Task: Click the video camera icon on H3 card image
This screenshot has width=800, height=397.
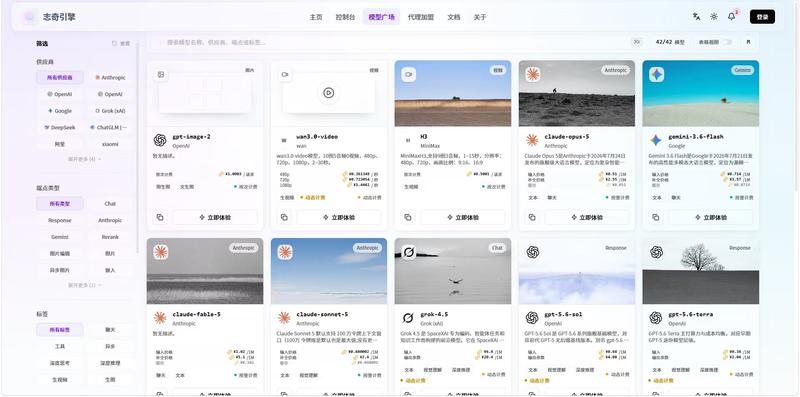Action: click(408, 75)
